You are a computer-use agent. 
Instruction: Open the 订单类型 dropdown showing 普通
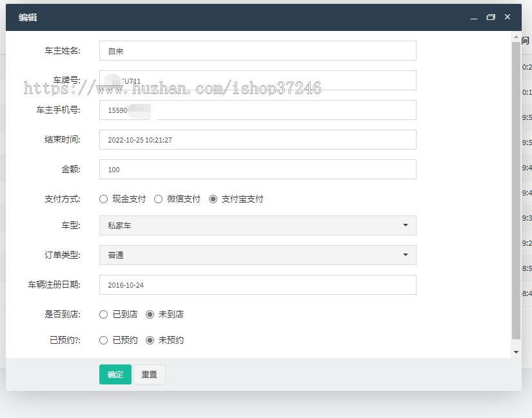tap(258, 255)
